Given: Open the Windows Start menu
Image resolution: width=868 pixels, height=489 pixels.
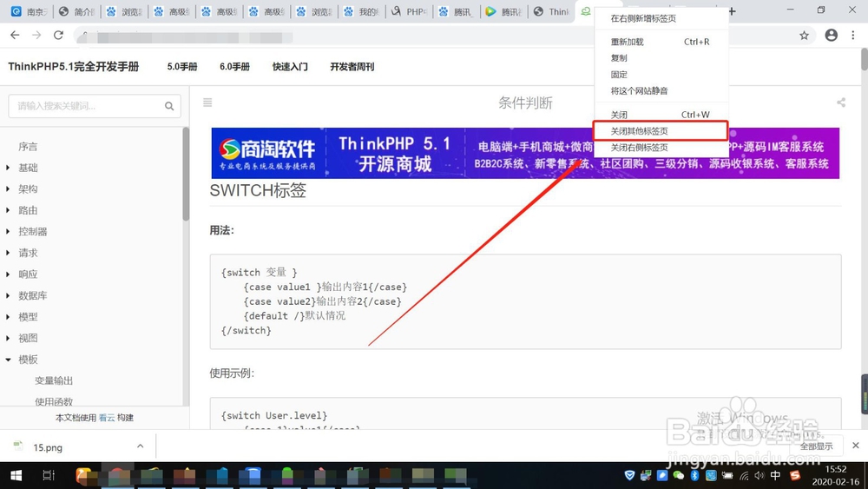Looking at the screenshot, I should [16, 476].
